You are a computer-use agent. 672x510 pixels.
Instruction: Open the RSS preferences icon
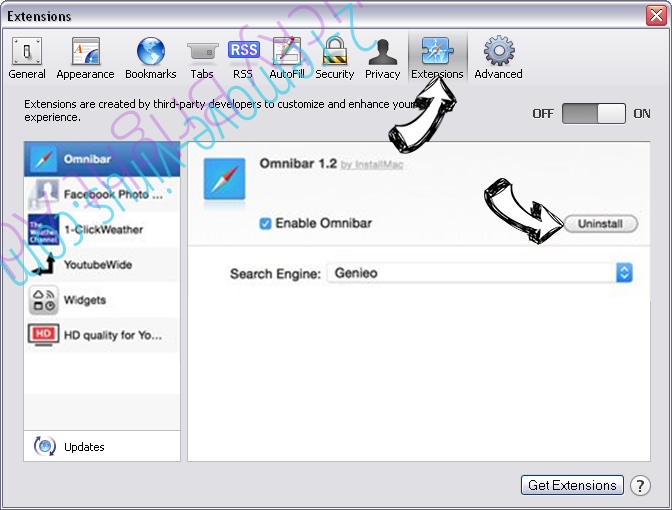click(243, 50)
